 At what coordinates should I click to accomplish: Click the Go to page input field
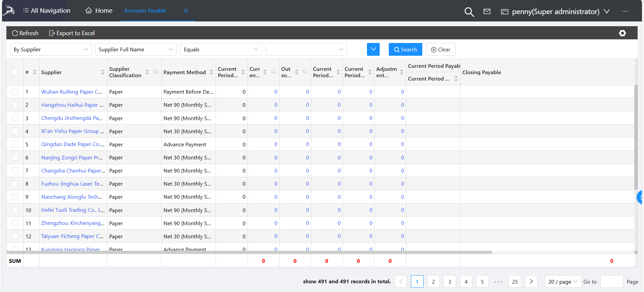(611, 282)
